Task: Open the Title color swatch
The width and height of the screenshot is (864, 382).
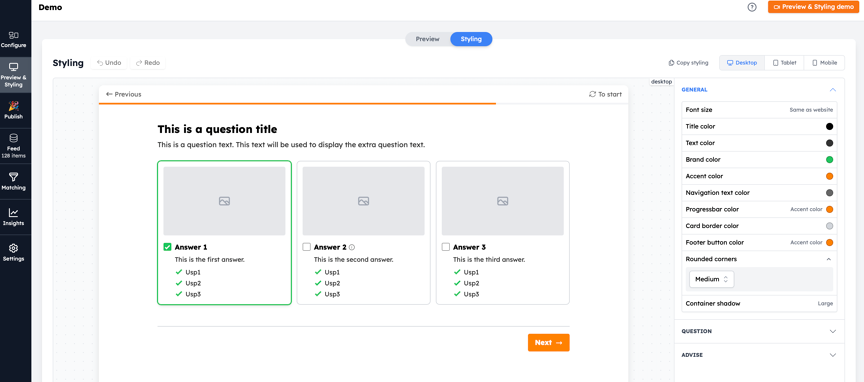Action: [829, 126]
